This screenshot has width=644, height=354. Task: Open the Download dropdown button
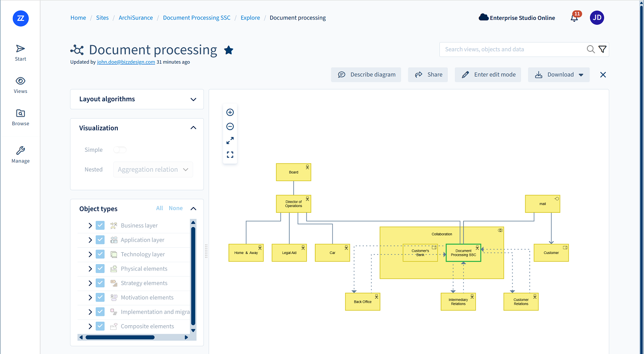coord(559,75)
